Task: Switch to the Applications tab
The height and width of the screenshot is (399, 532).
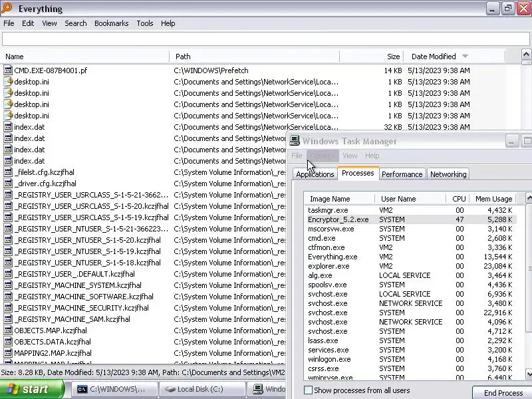Action: (x=315, y=174)
